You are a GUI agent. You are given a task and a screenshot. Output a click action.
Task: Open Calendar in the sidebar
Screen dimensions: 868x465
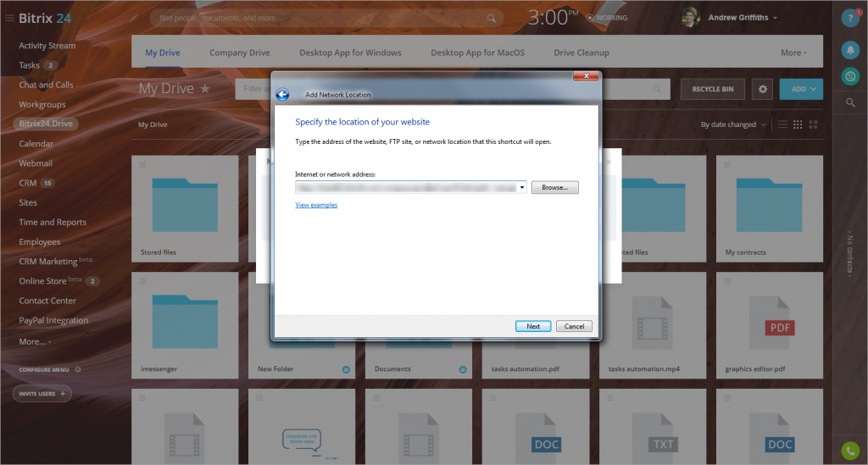[x=36, y=144]
